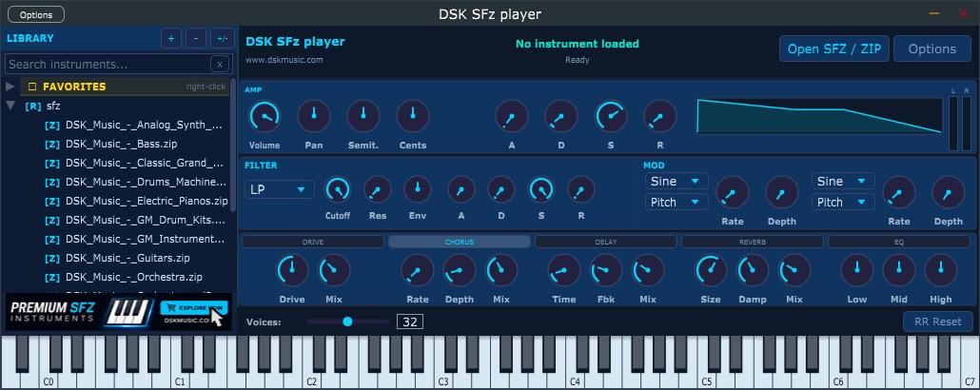
Task: Open Options button beside Open SFZ
Action: click(931, 49)
